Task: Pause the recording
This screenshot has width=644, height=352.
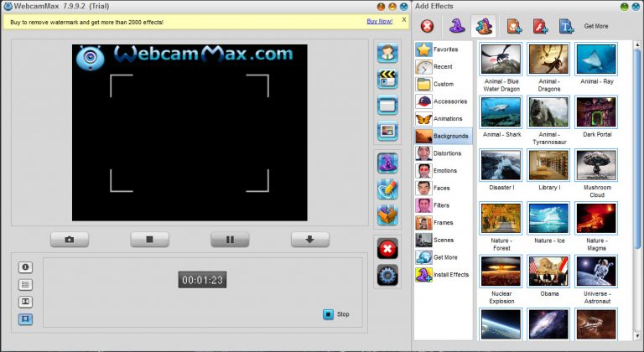Action: click(230, 240)
